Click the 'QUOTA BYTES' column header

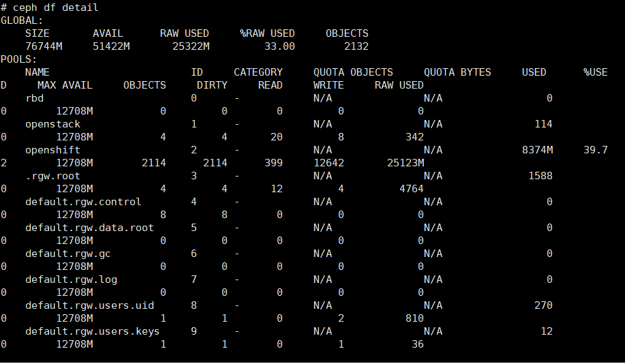click(457, 72)
